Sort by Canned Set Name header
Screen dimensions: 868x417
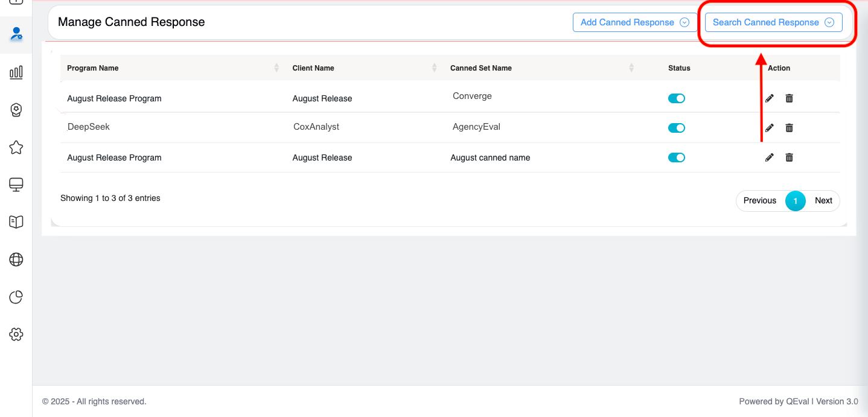click(x=481, y=68)
